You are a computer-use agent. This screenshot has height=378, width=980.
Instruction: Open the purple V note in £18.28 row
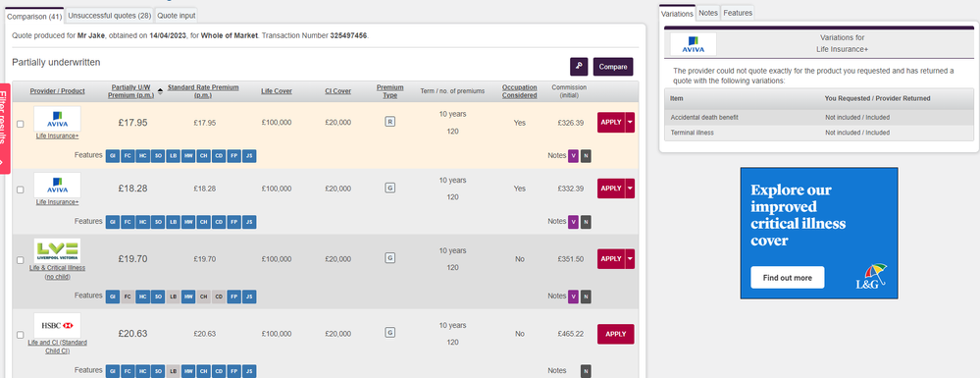pyautogui.click(x=573, y=222)
